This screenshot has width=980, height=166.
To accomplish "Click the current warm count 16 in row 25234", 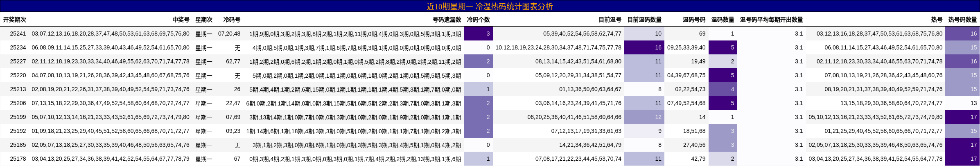I will click(x=644, y=47).
